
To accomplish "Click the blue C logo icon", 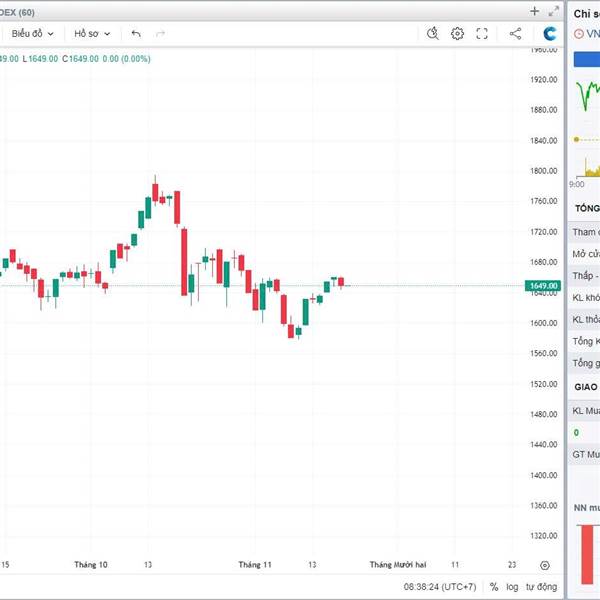I will (549, 33).
